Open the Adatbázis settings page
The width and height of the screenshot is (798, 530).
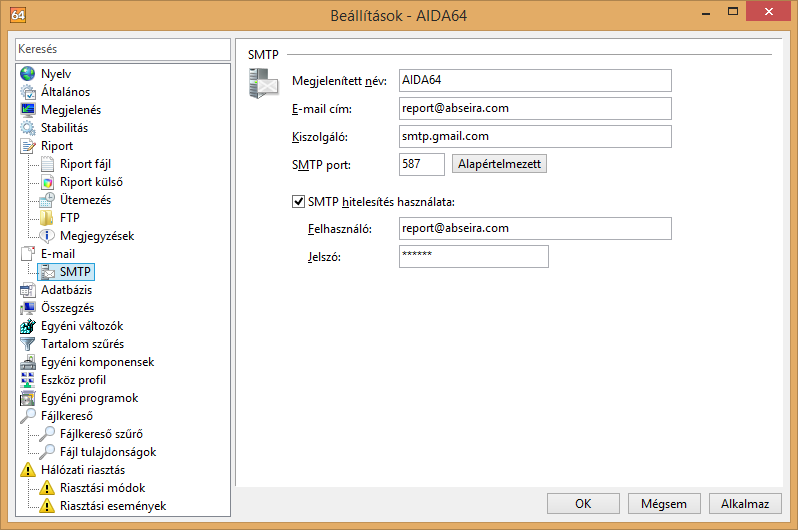pyautogui.click(x=66, y=290)
